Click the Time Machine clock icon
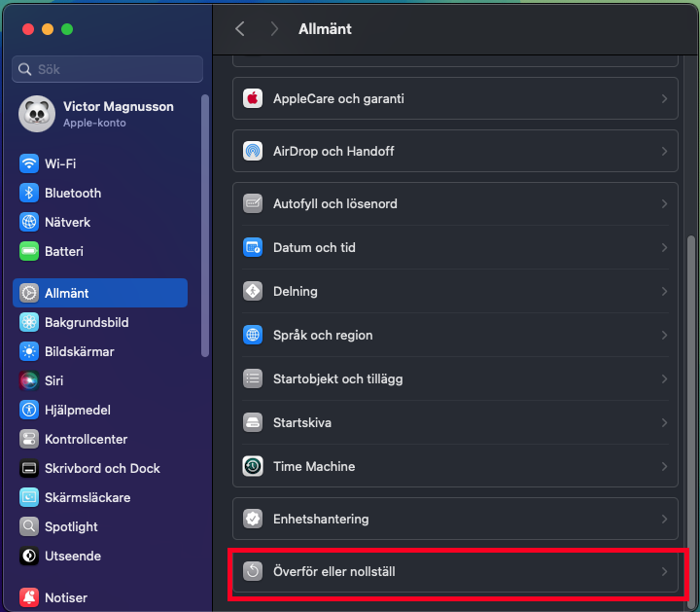The height and width of the screenshot is (612, 700). tap(253, 466)
